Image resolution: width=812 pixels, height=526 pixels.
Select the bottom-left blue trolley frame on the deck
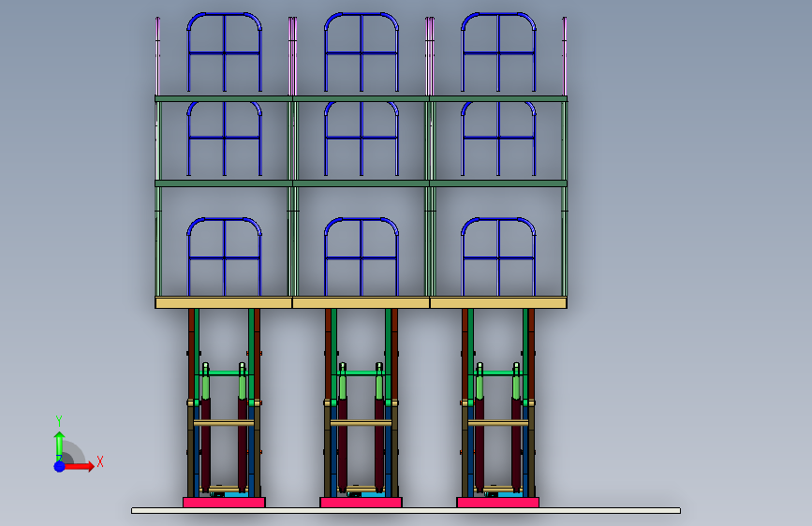(224, 257)
